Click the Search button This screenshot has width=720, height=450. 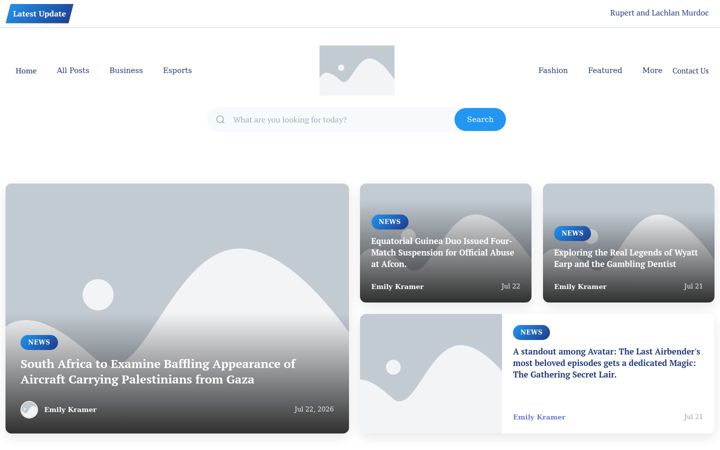480,119
